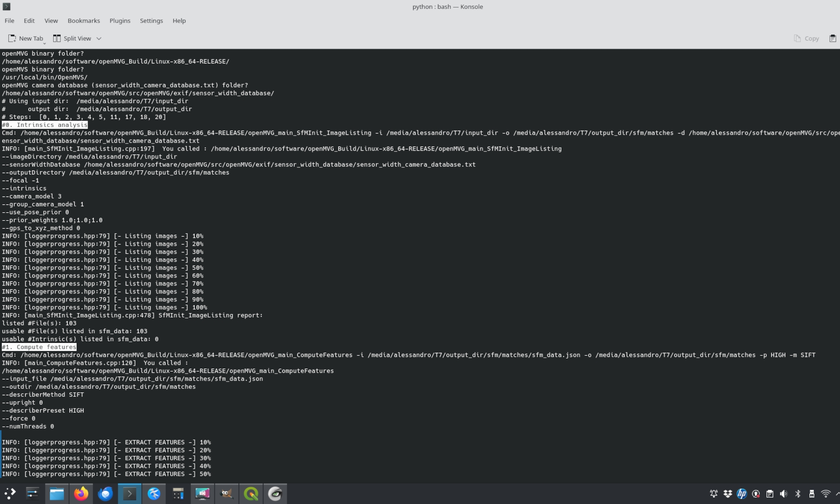Click the '--camera_model 3' line
Image resolution: width=840 pixels, height=504 pixels.
(31, 196)
